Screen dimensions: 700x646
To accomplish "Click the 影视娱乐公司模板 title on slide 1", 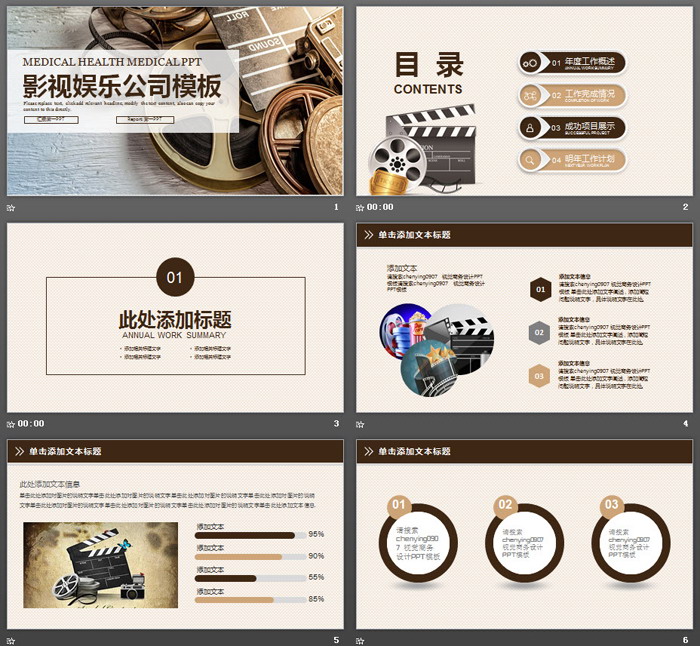I will [122, 86].
